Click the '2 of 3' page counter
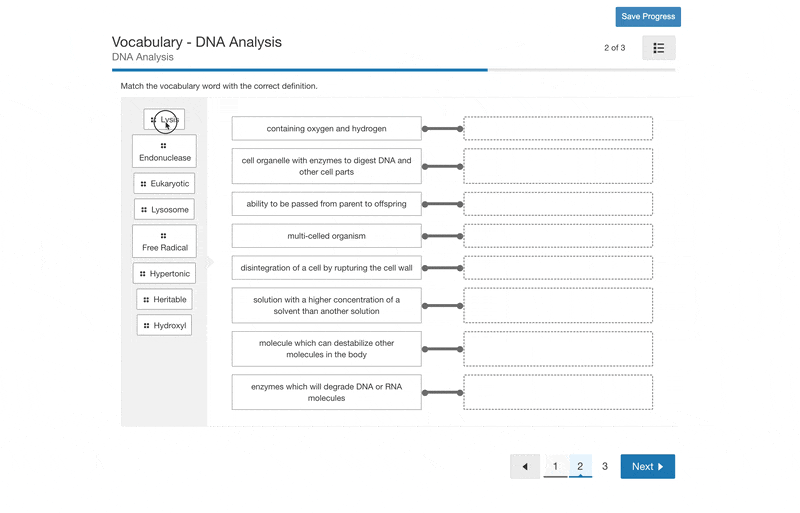 pyautogui.click(x=614, y=48)
